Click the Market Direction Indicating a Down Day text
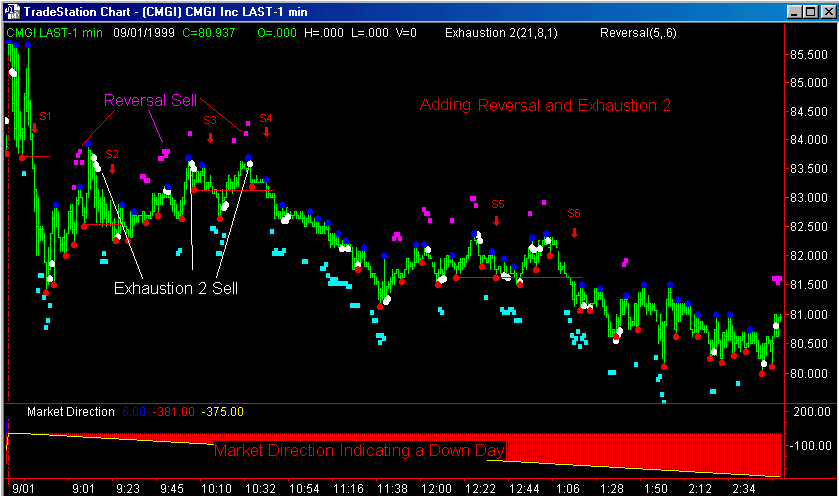Screen dimensions: 839x496 [x=359, y=450]
